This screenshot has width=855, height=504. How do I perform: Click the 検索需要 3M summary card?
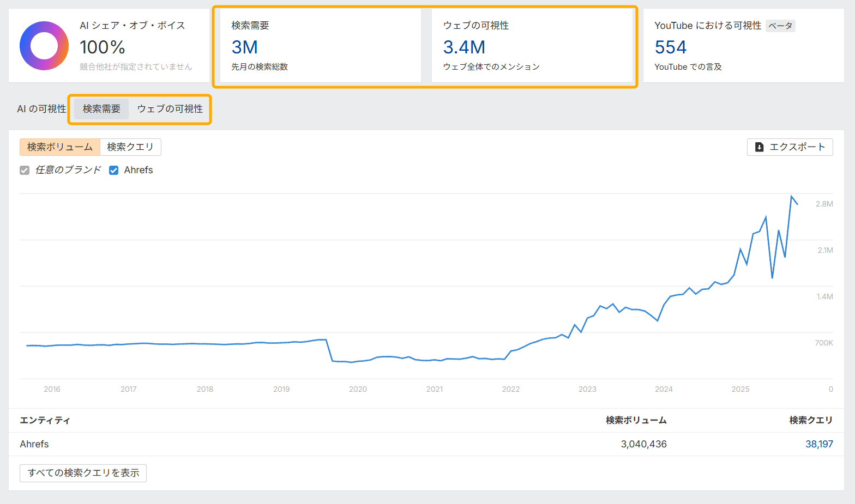click(x=320, y=46)
